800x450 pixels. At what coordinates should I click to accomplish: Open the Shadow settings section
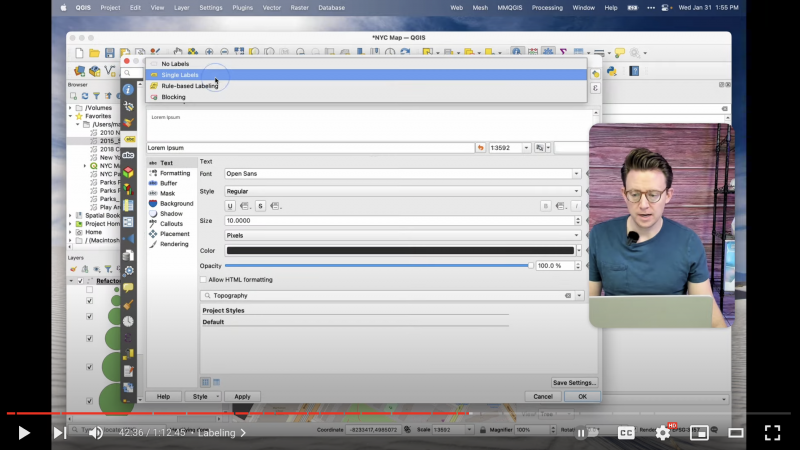171,214
